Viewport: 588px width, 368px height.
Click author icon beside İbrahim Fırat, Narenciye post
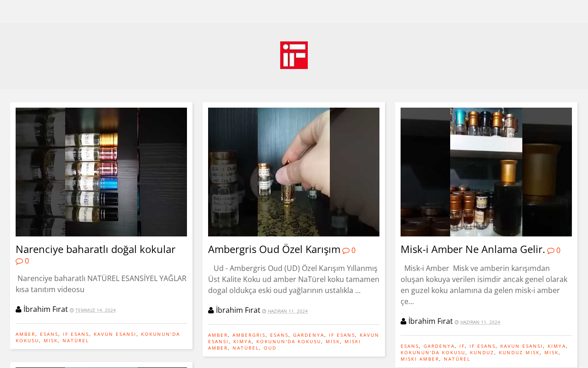pos(18,310)
